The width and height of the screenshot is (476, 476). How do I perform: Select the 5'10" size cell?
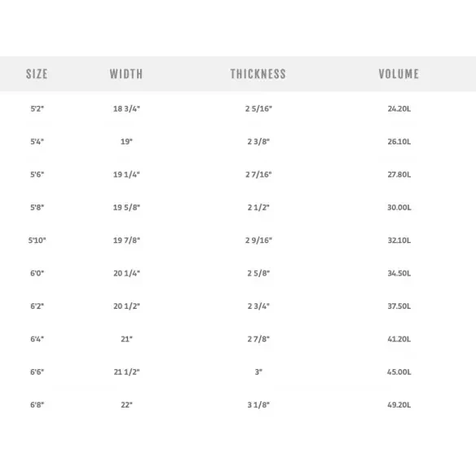[x=37, y=240]
